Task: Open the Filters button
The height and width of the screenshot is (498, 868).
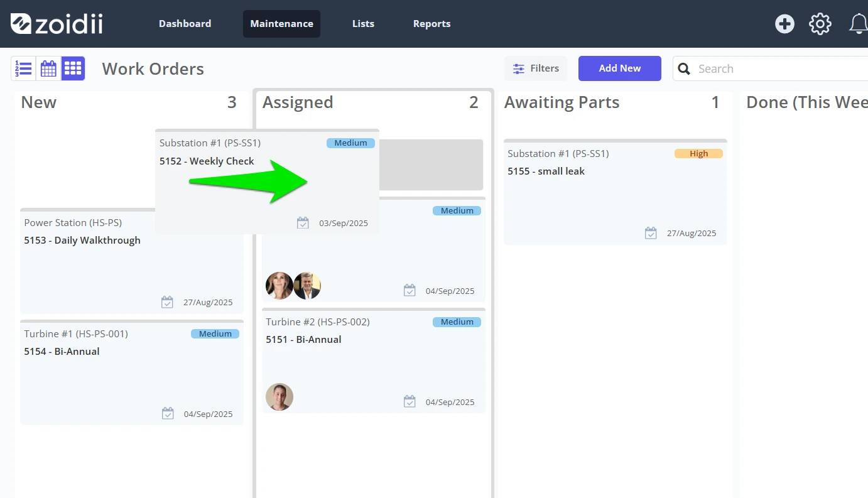Action: [536, 68]
